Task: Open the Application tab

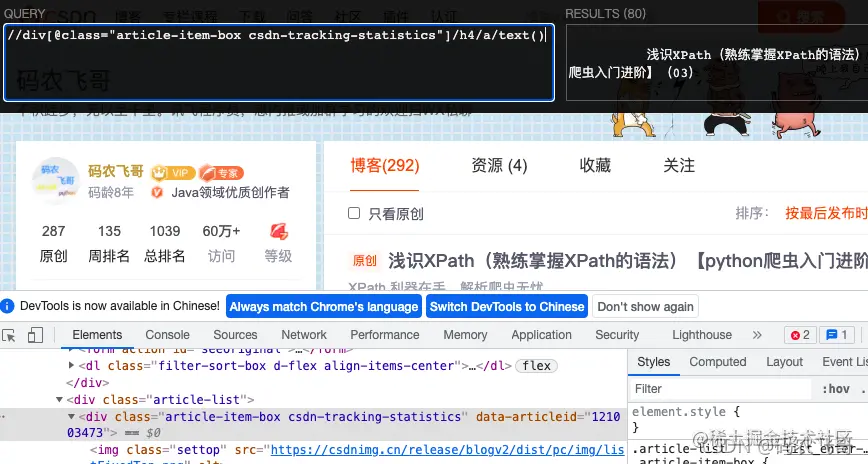Action: [541, 335]
